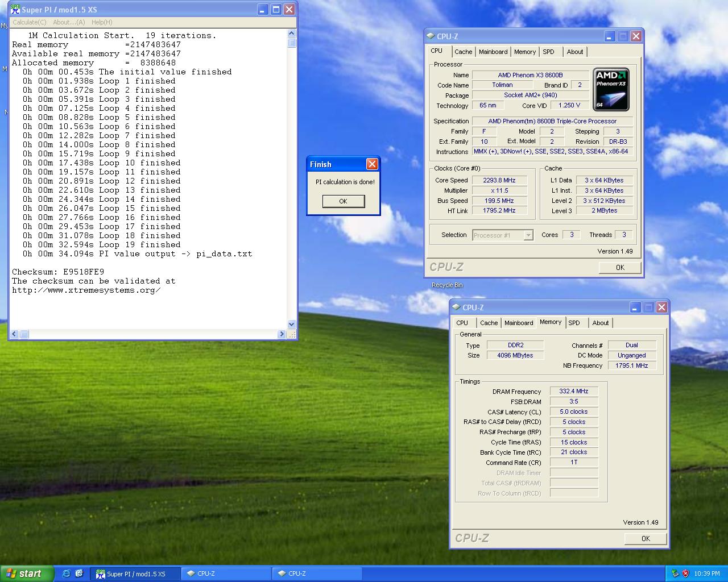Click Super PI horizontal scrollbar left arrow
Screen dimensions: 728x582
(x=15, y=334)
